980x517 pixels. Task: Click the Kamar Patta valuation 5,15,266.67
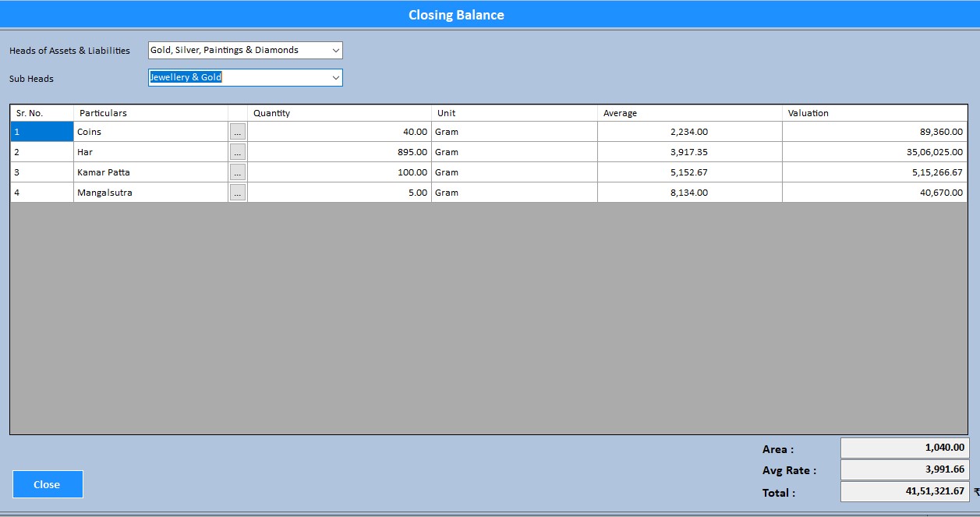click(x=875, y=172)
